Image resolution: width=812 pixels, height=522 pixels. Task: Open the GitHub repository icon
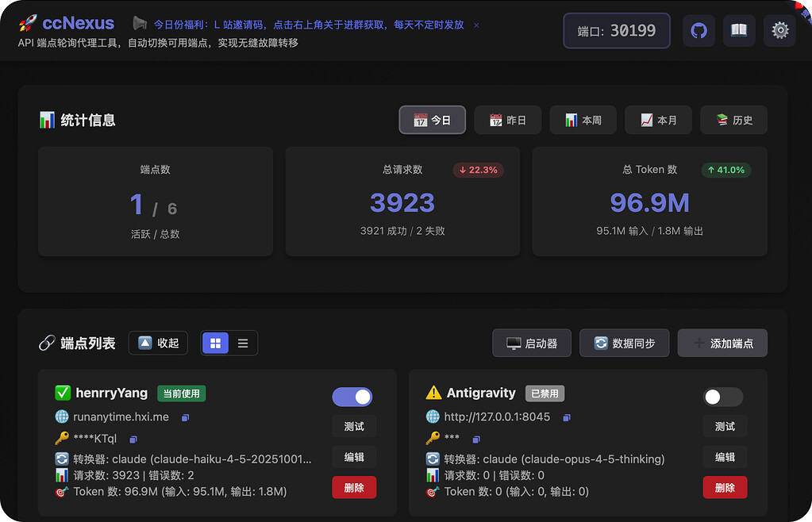pyautogui.click(x=698, y=30)
